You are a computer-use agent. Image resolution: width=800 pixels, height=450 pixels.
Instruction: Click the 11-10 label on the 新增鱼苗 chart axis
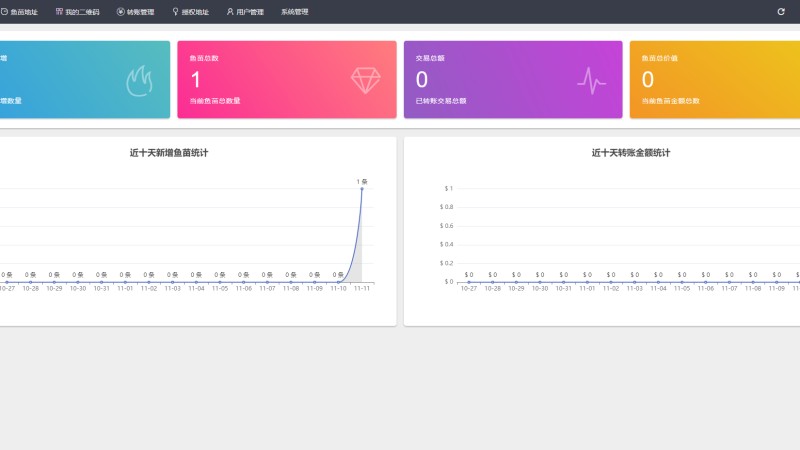pyautogui.click(x=338, y=288)
